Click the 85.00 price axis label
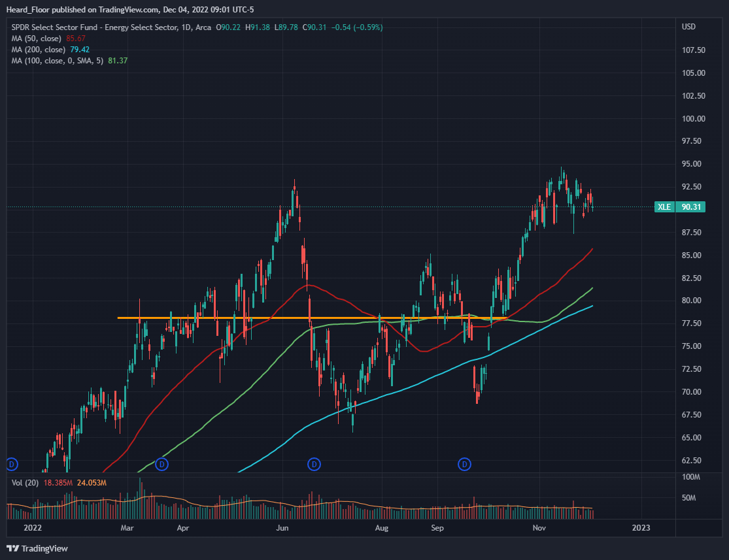 691,255
